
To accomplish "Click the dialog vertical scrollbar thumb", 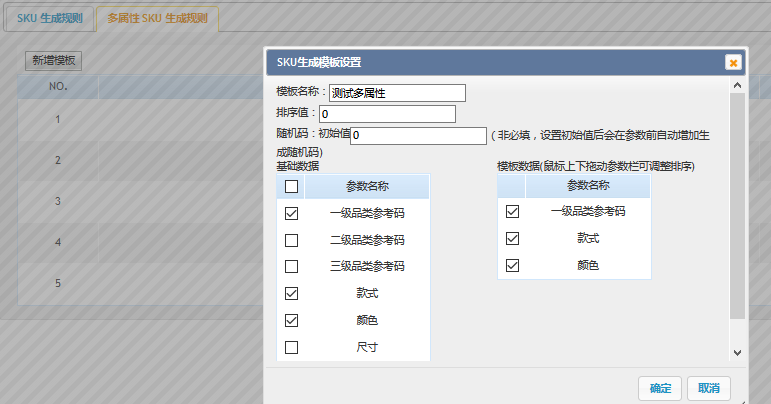I will click(737, 205).
